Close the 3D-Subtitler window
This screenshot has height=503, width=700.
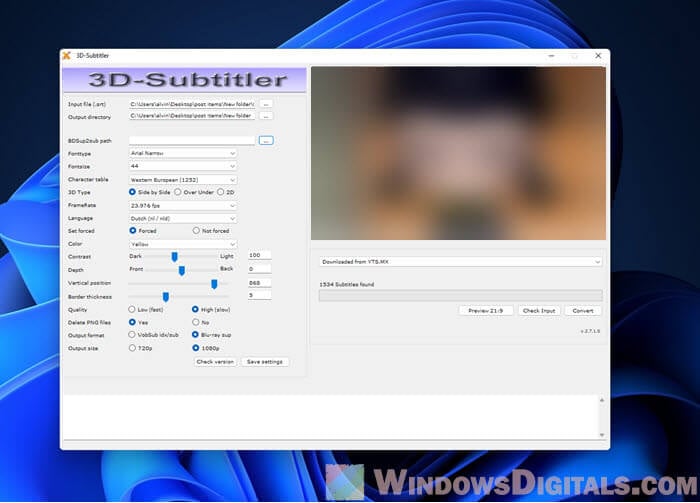[598, 56]
